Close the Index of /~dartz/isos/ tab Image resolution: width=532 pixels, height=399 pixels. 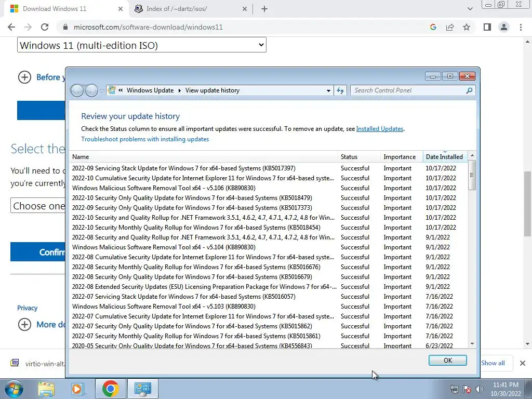tap(245, 9)
